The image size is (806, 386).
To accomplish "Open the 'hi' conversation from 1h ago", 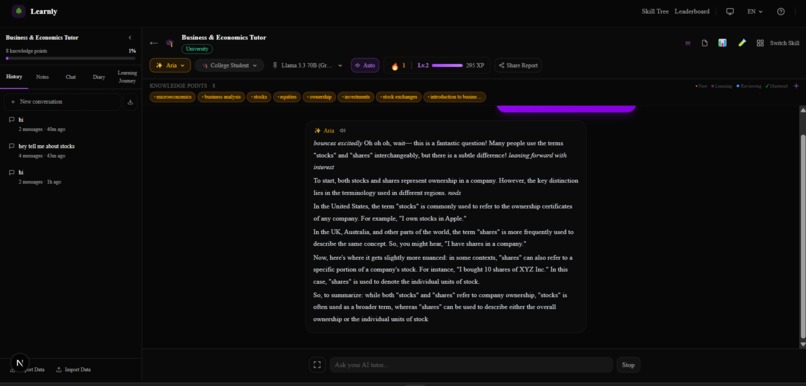I will coord(70,177).
